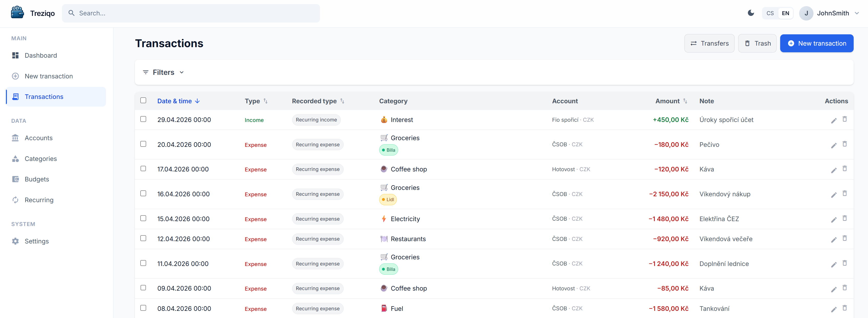
Task: Tick checkbox for 15.04.2026 Electricity row
Action: 143,218
